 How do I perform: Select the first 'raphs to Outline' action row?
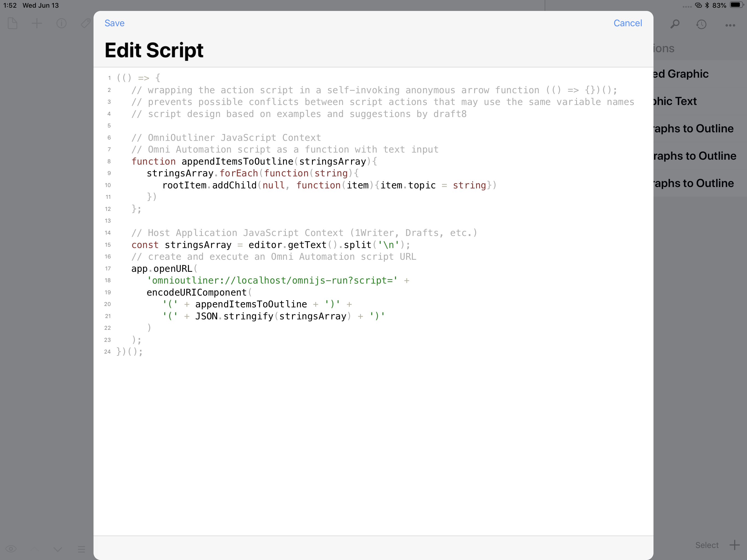pyautogui.click(x=700, y=129)
